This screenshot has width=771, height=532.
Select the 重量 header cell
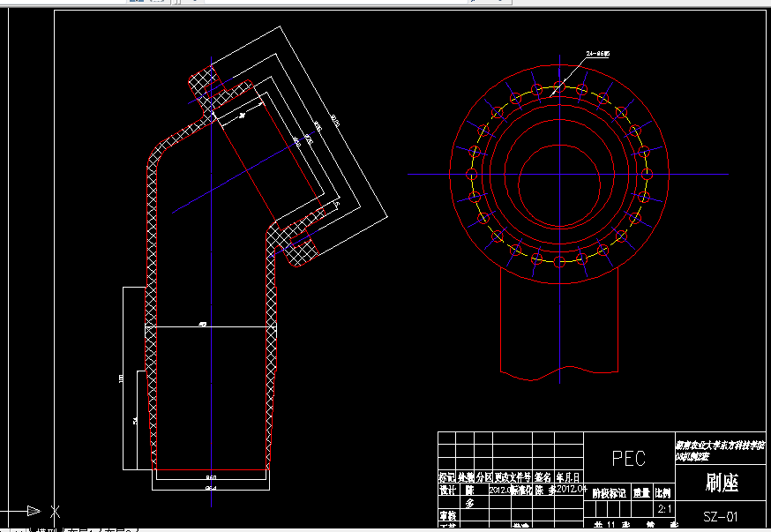[x=641, y=492]
